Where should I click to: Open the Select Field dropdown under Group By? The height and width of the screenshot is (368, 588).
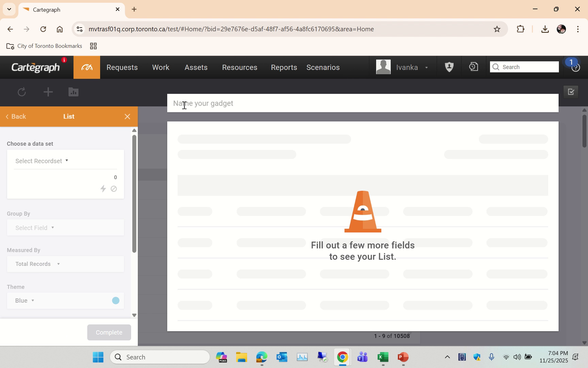click(34, 228)
